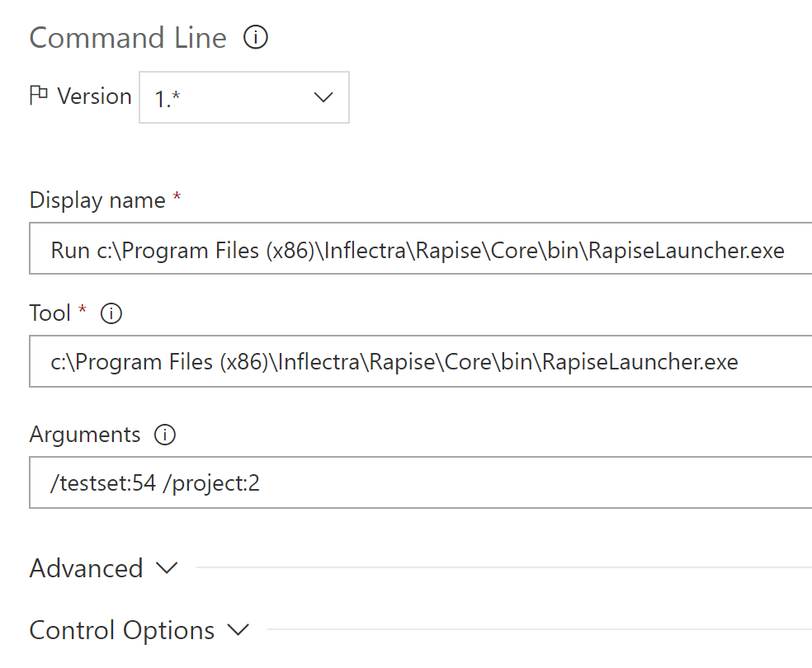The height and width of the screenshot is (668, 812).
Task: Click the red asterisk beside Tool
Action: point(82,312)
